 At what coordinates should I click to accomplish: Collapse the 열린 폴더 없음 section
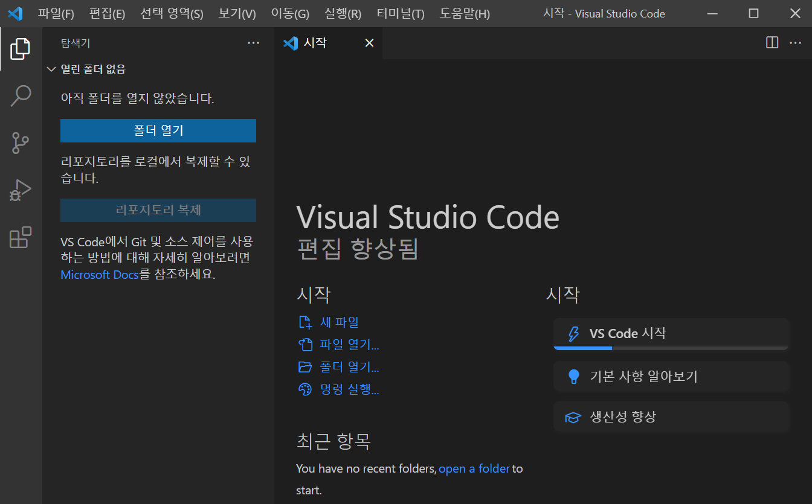51,69
